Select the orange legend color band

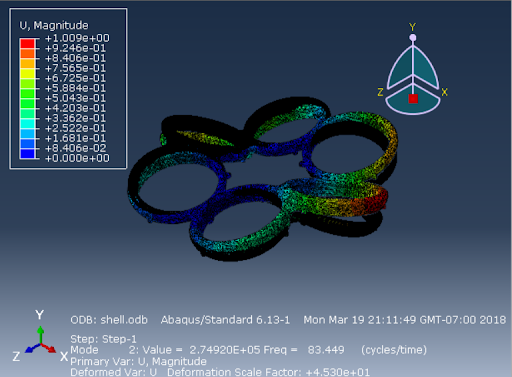27,54
